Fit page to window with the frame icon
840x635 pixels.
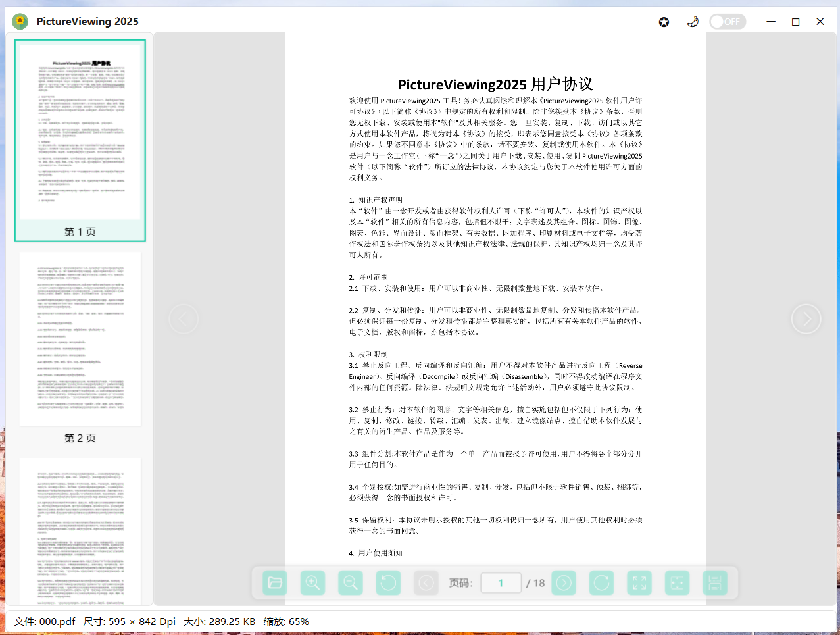[677, 582]
